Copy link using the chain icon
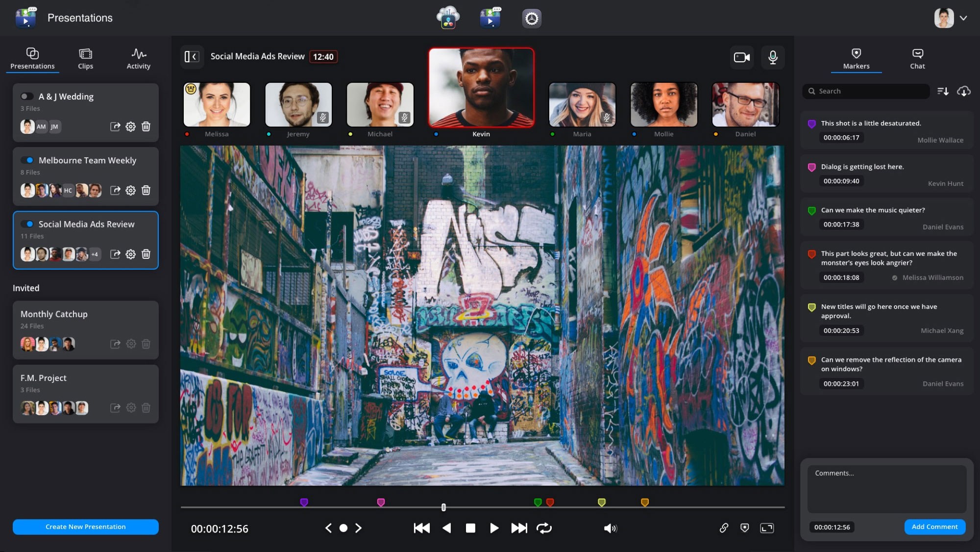This screenshot has height=552, width=980. [x=724, y=528]
